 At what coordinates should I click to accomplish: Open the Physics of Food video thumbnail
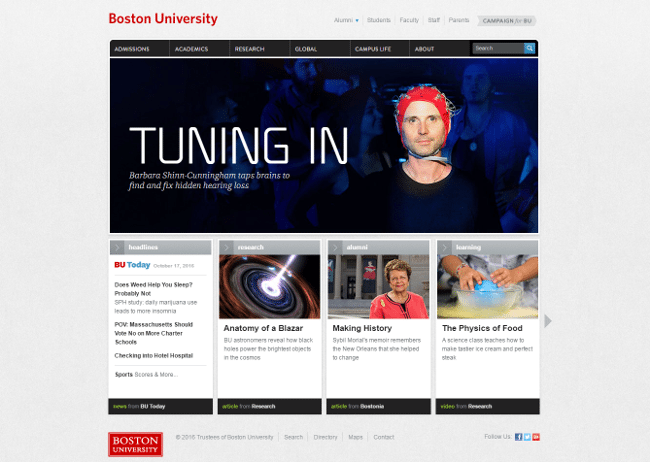pyautogui.click(x=488, y=287)
